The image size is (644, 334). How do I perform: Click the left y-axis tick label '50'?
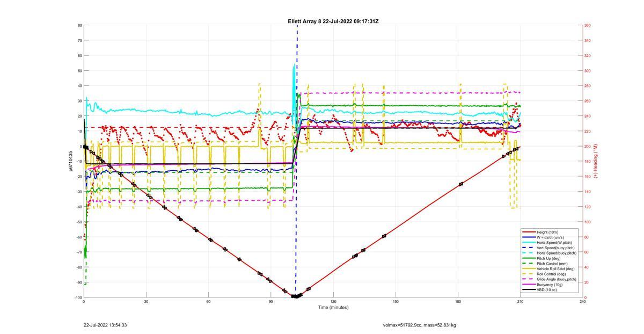point(79,71)
